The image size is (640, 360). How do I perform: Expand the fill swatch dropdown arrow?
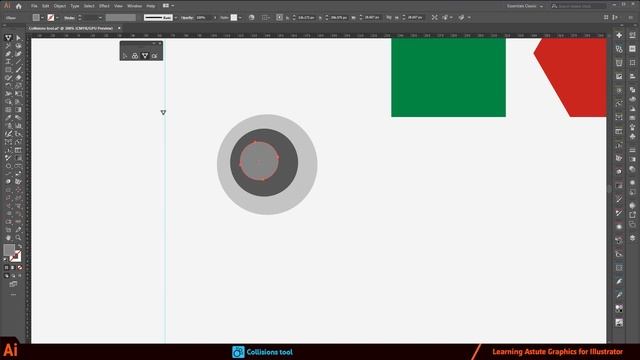tap(42, 18)
